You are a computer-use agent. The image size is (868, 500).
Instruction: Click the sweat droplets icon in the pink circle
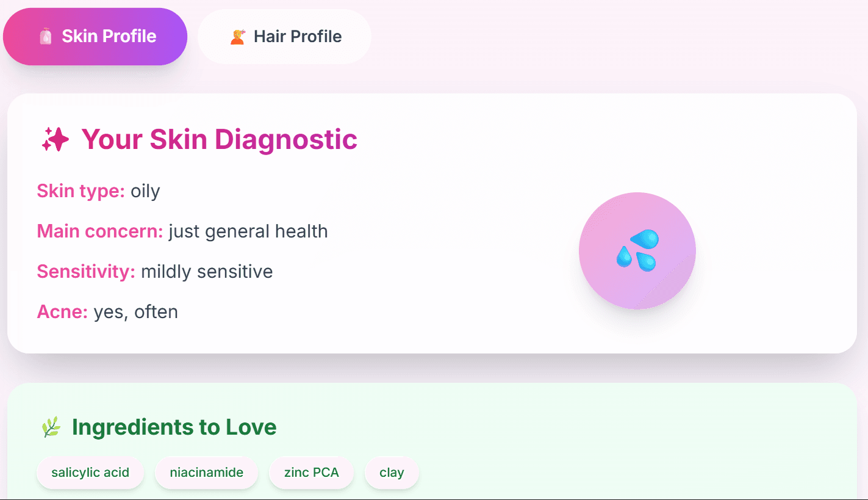coord(637,250)
